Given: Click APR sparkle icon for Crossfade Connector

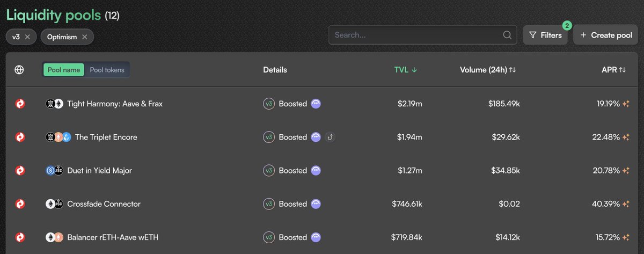Looking at the screenshot, I should point(626,204).
